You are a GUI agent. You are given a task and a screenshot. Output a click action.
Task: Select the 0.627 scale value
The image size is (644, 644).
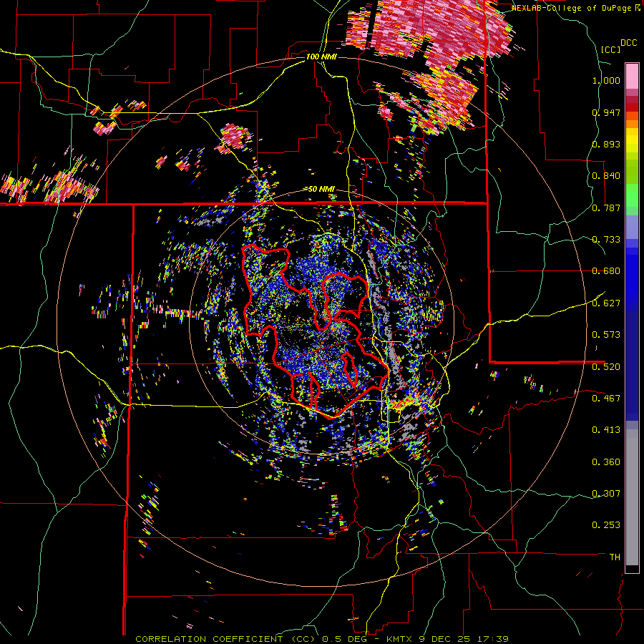pyautogui.click(x=606, y=303)
